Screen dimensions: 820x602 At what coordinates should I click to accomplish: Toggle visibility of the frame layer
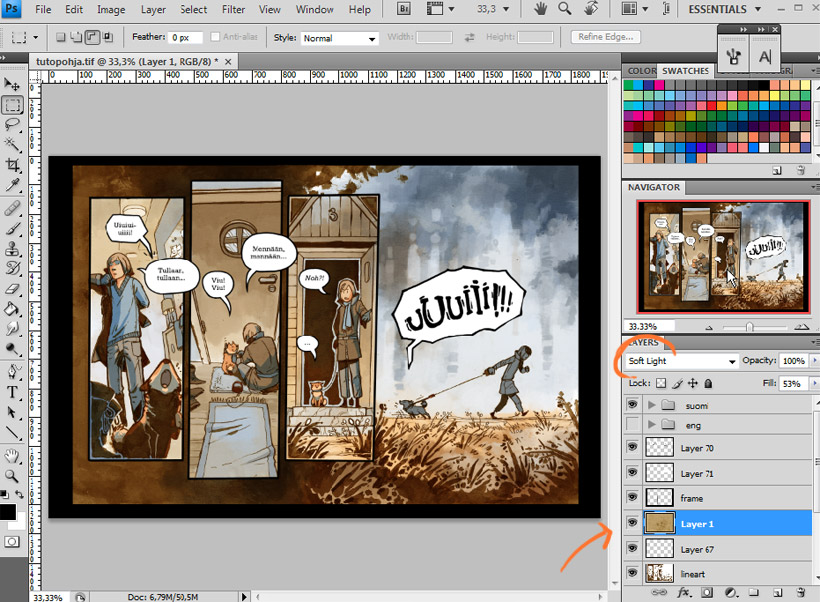pos(632,498)
